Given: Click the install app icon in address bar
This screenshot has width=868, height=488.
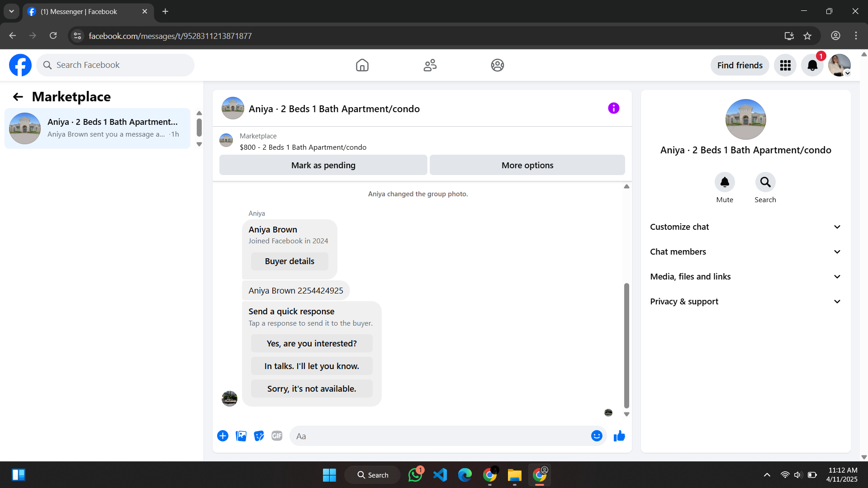Looking at the screenshot, I should pyautogui.click(x=789, y=36).
